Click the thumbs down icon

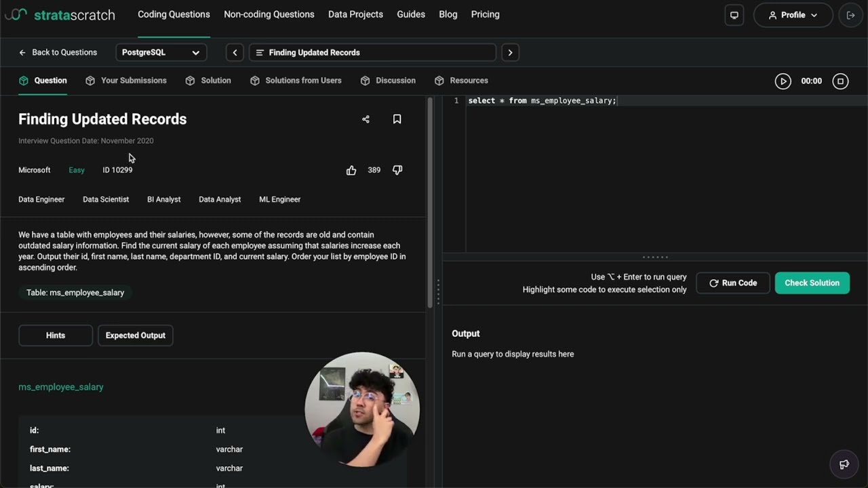(397, 170)
